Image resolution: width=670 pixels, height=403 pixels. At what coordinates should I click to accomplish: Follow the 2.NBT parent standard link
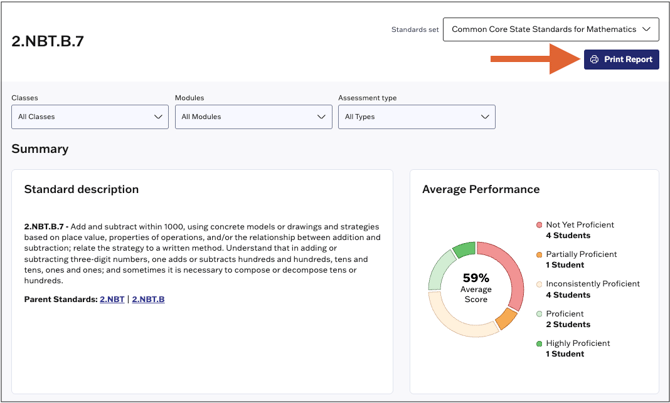(x=112, y=299)
